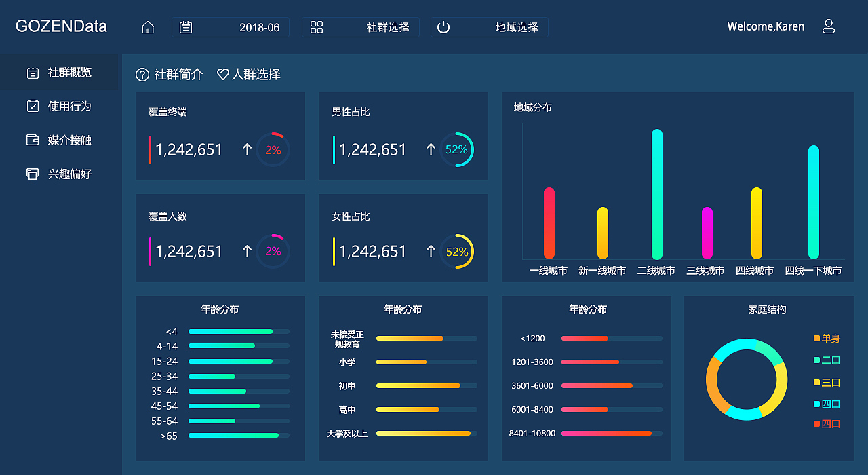The height and width of the screenshot is (475, 868).
Task: Click the up arrow in 男性占比 card
Action: click(430, 149)
